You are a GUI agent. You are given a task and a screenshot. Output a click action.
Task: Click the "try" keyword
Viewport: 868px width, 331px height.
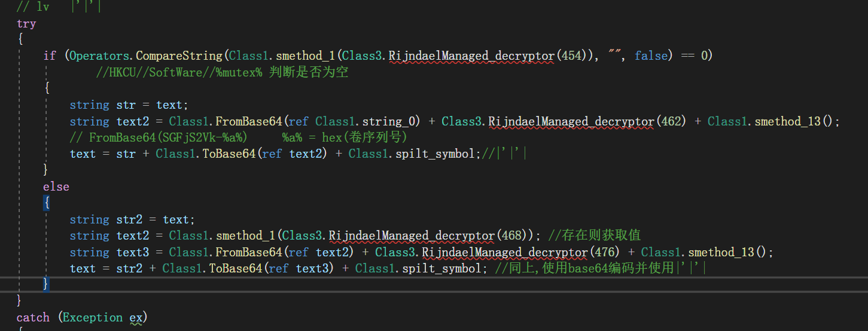26,24
